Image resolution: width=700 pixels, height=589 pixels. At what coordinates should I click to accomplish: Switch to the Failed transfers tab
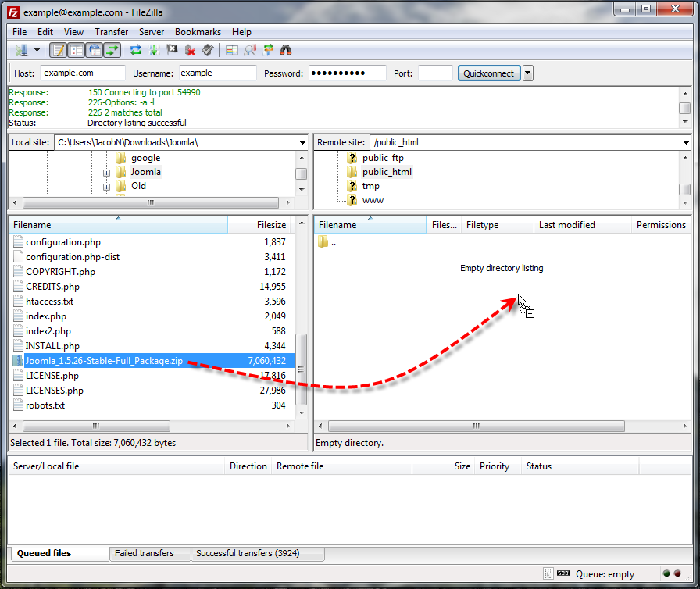[145, 553]
